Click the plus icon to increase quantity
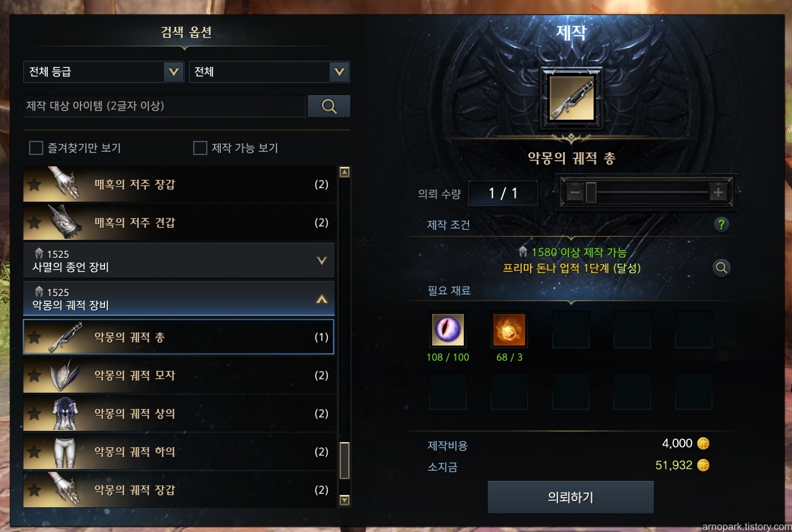792x532 pixels. [718, 192]
